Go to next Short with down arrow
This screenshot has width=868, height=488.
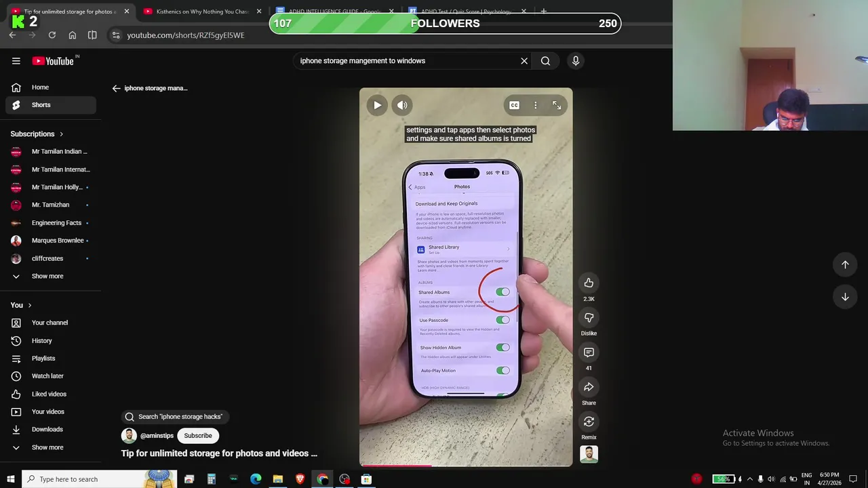point(845,297)
